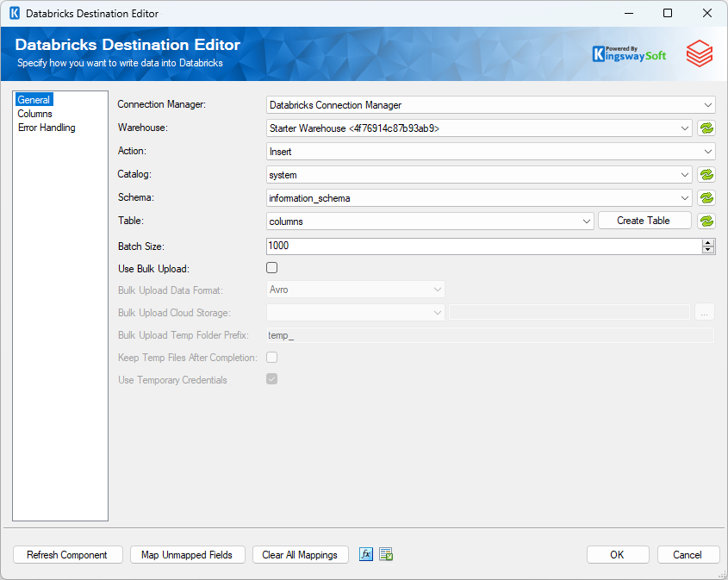Image resolution: width=728 pixels, height=580 pixels.
Task: Click Refresh Component
Action: 68,554
